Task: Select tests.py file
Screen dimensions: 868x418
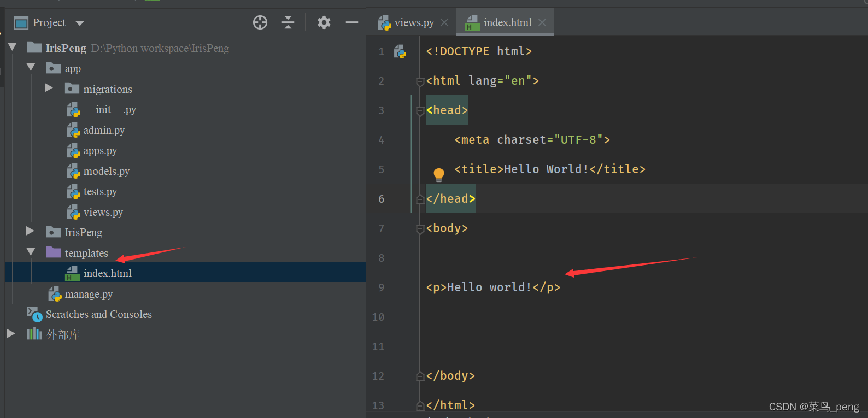Action: pos(100,192)
